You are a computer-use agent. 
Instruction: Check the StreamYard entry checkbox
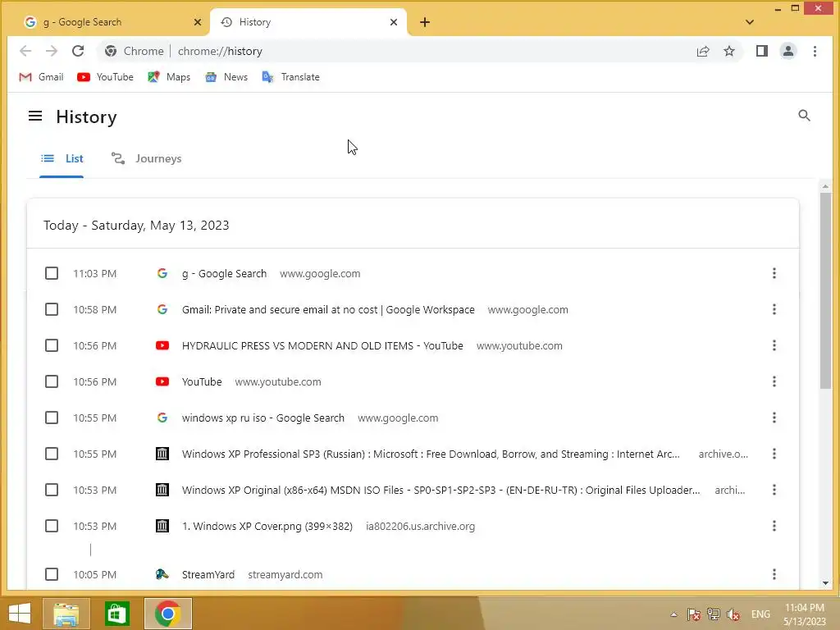click(52, 574)
